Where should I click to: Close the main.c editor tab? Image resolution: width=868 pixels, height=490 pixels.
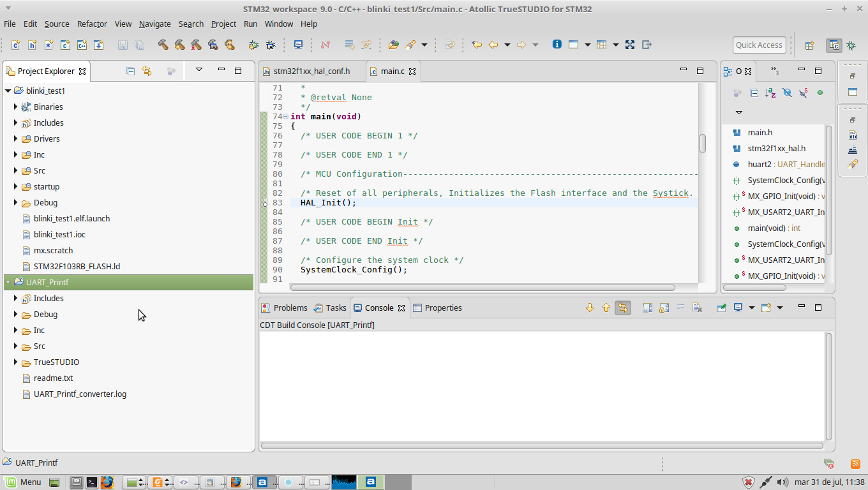point(412,71)
